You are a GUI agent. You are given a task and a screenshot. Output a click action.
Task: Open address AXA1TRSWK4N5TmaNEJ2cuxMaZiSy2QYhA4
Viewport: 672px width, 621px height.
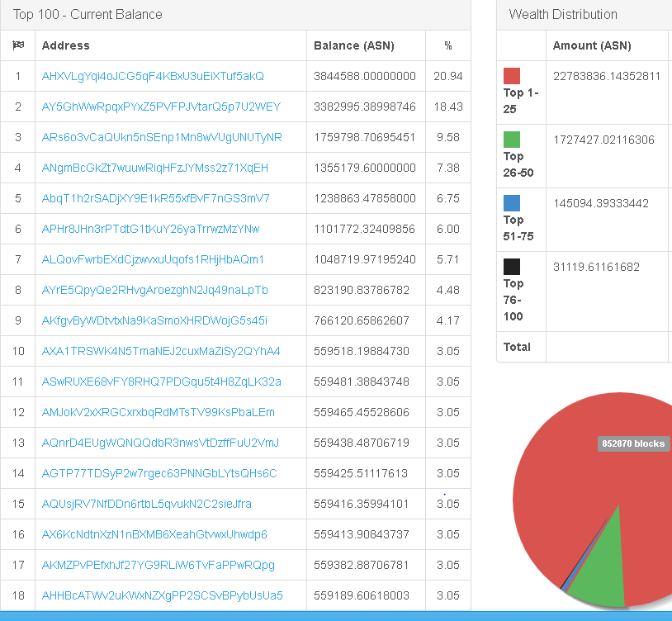point(161,352)
